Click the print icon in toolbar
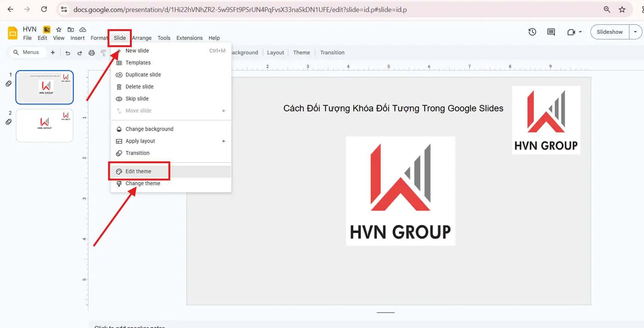Screen dimensions: 644x328 click(x=92, y=53)
